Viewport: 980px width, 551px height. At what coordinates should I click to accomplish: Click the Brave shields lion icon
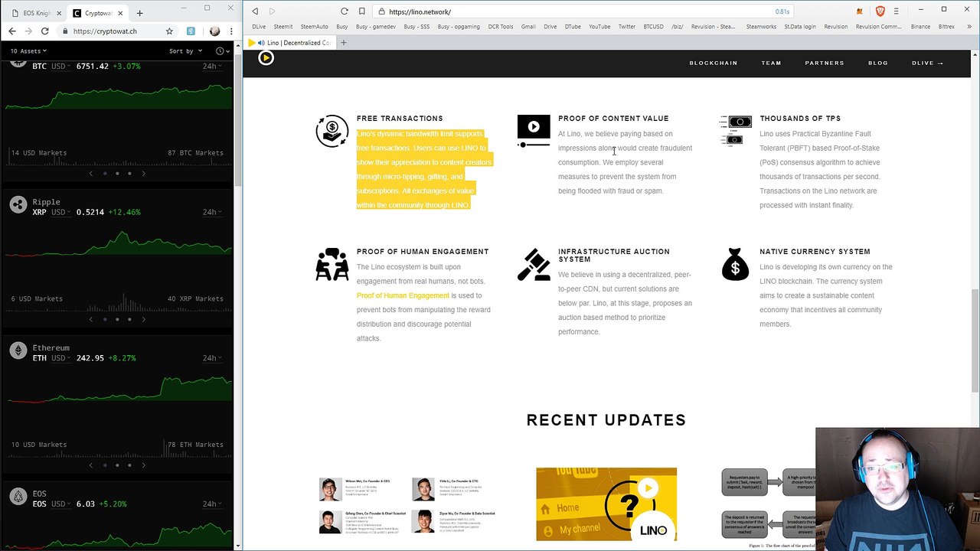tap(880, 11)
